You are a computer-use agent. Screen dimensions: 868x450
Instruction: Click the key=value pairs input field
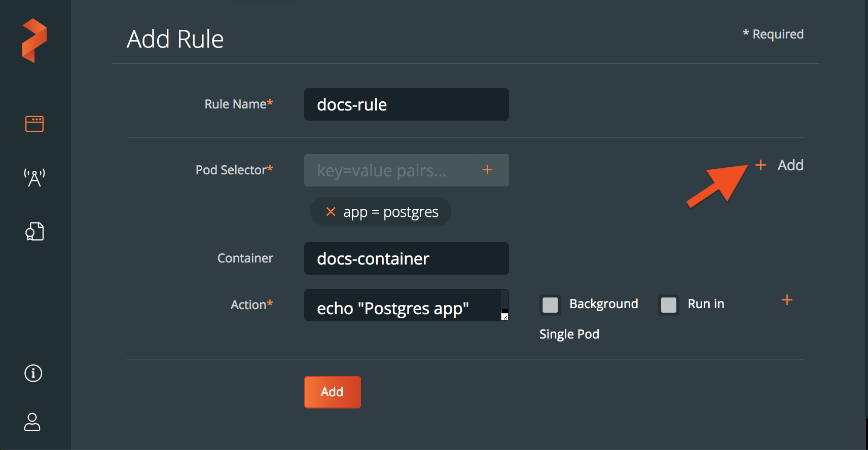pos(389,171)
